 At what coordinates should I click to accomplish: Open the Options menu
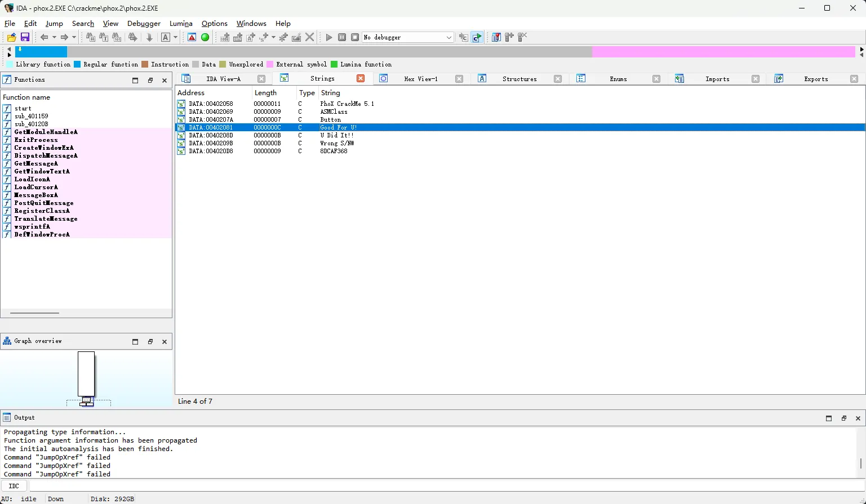[x=214, y=24]
